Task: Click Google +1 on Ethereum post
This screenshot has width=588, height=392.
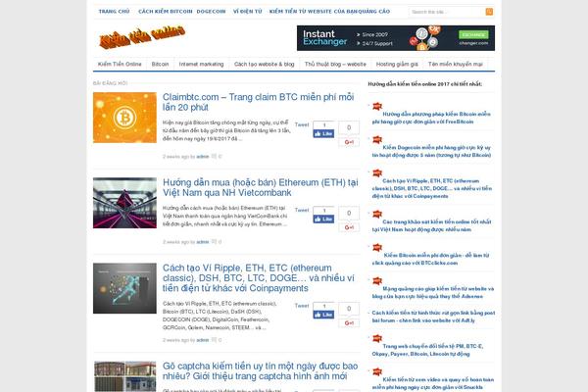Action: click(x=349, y=227)
